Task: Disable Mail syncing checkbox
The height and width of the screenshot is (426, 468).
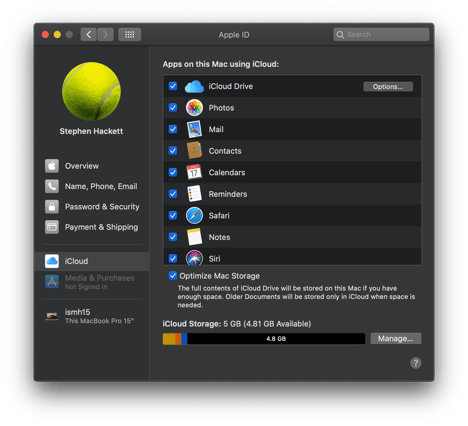Action: pos(173,129)
